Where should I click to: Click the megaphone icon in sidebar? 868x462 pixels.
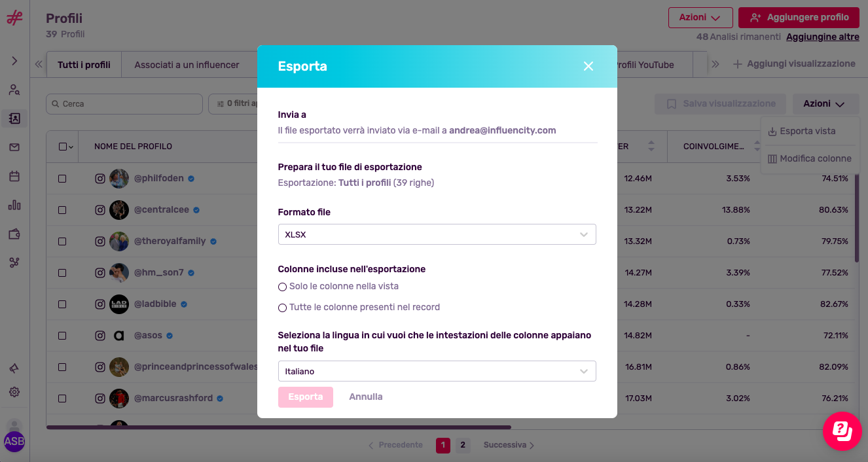[x=14, y=368]
